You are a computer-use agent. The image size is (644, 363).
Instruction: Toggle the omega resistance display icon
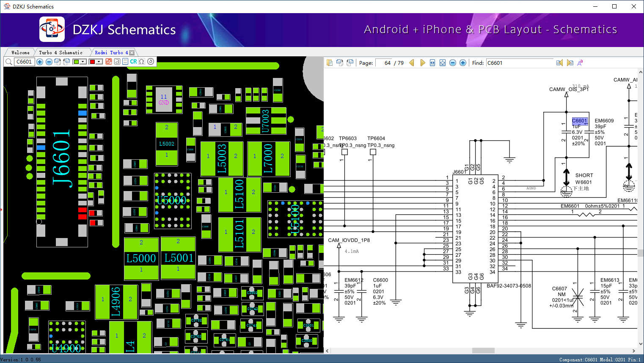[142, 62]
